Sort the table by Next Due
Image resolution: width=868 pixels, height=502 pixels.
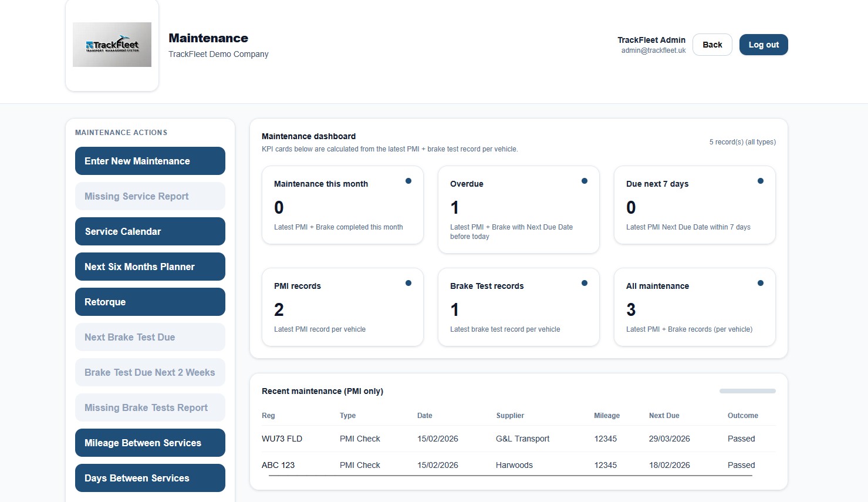point(664,415)
